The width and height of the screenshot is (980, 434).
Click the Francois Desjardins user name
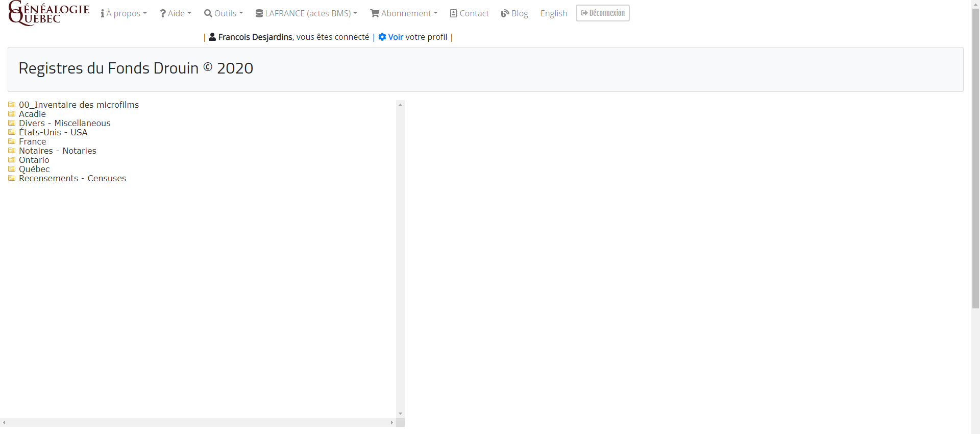(255, 37)
